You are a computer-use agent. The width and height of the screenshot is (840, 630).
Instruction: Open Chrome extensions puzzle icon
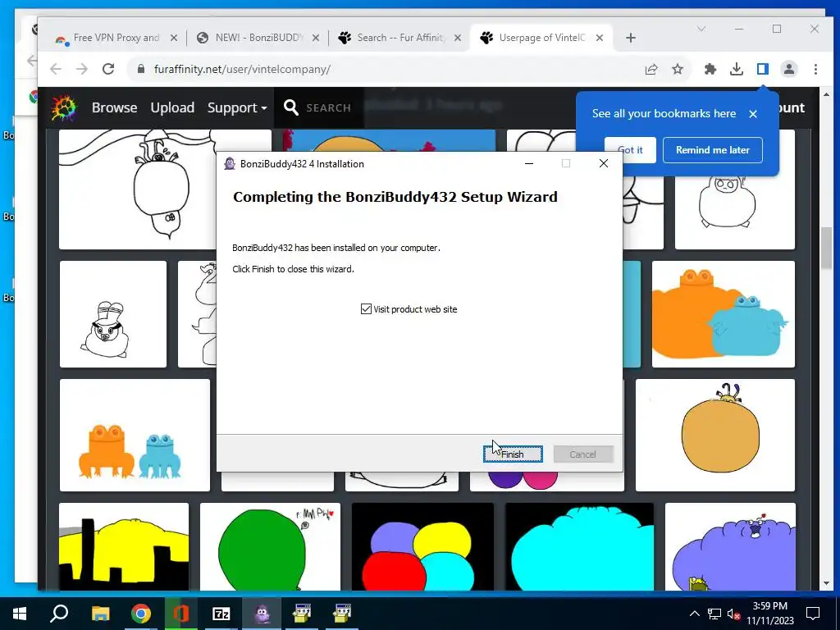(x=710, y=69)
